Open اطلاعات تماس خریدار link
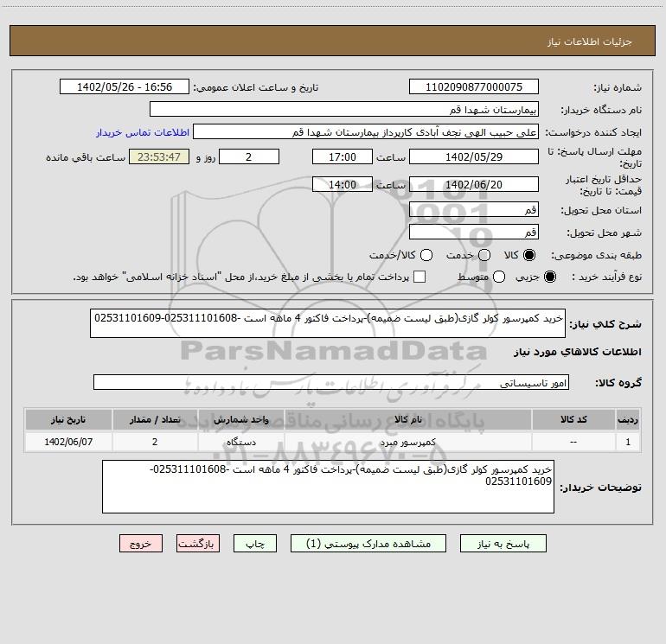The width and height of the screenshot is (666, 644). [143, 132]
